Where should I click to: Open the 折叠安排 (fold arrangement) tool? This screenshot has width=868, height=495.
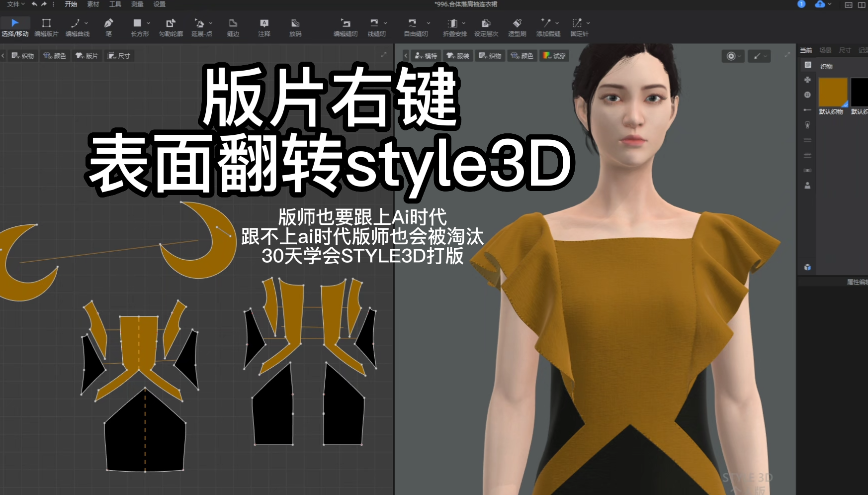click(x=454, y=27)
